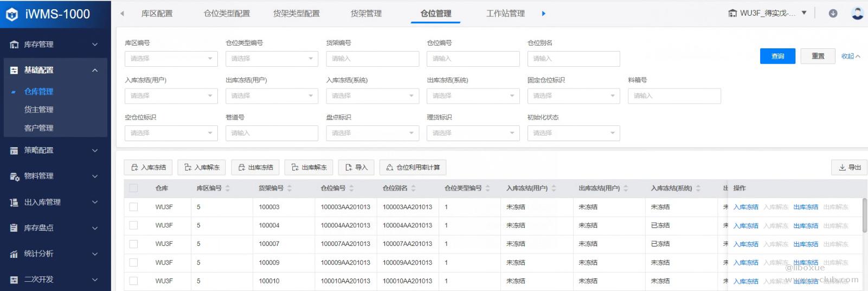868x291 pixels.
Task: Open 货主管理 in the sidebar
Action: [x=38, y=110]
